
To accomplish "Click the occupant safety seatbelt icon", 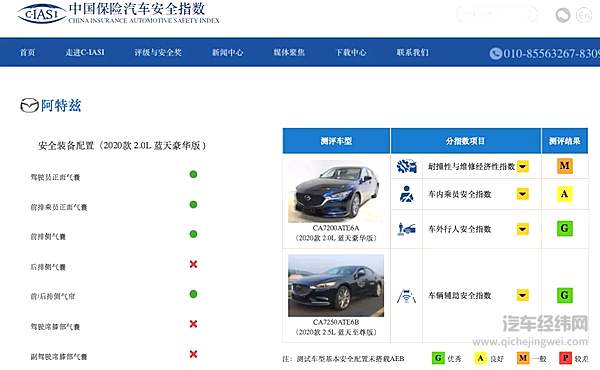I will point(406,194).
